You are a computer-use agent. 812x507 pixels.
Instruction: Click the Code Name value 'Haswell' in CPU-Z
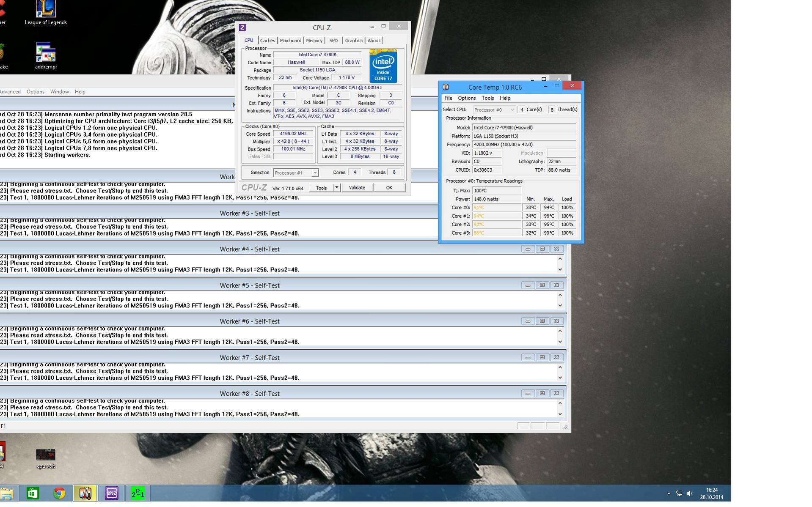click(296, 62)
